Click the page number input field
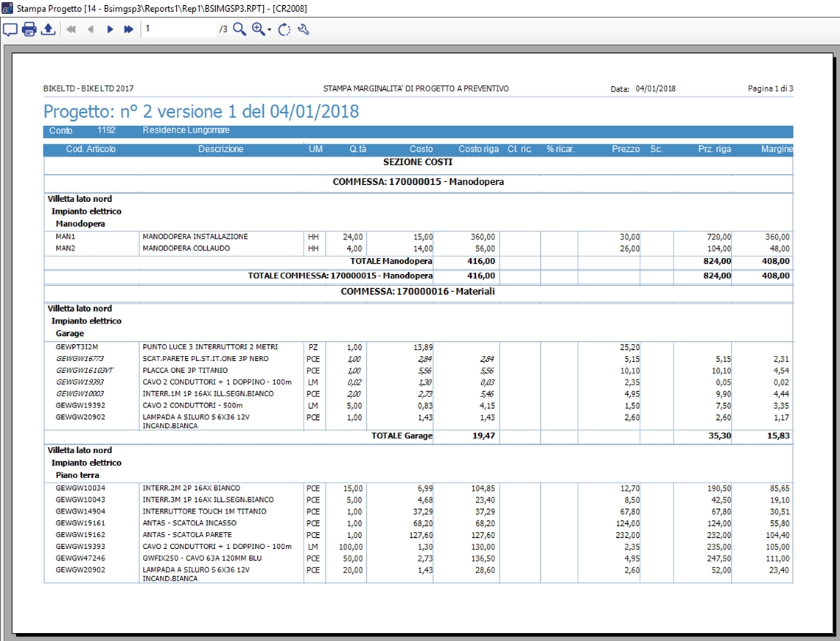The width and height of the screenshot is (840, 641). 178,29
